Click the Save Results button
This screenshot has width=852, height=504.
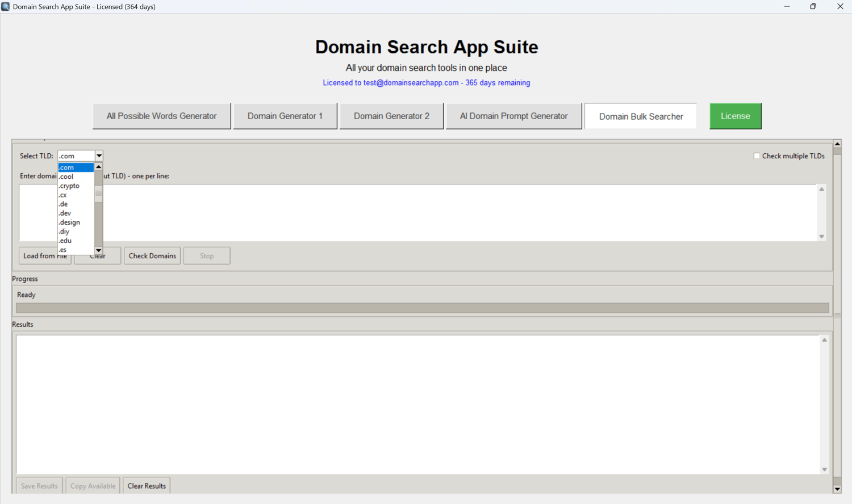pyautogui.click(x=39, y=486)
